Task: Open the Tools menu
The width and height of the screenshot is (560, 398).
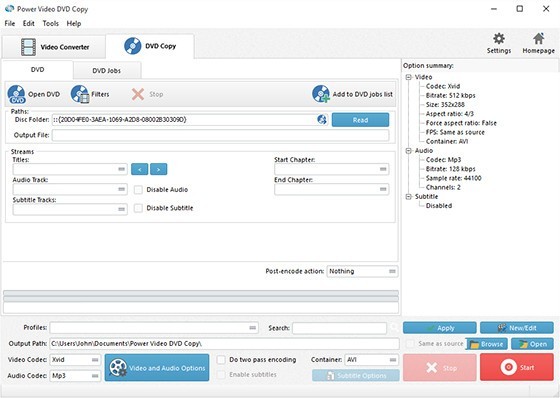Action: (x=51, y=24)
